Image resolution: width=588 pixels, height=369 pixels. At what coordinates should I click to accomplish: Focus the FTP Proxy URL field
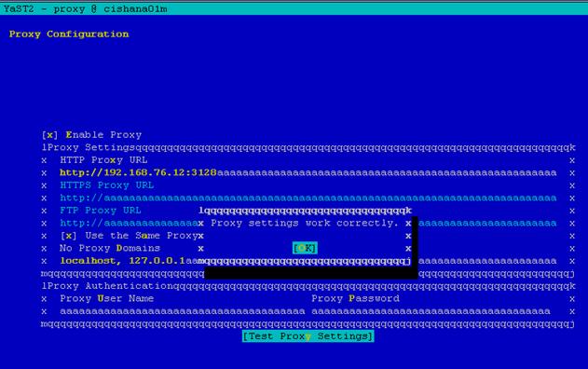(x=308, y=224)
